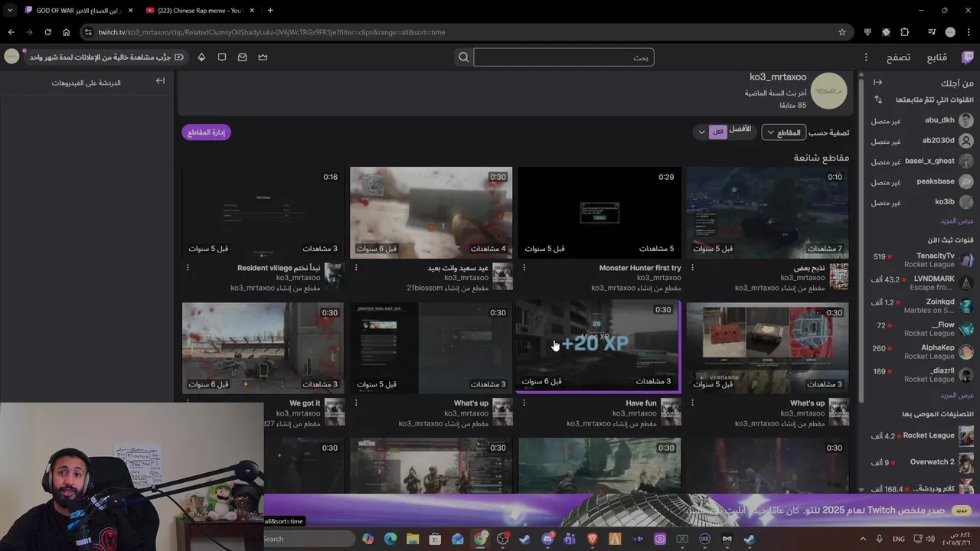
Task: Open Microsoft Teams from the taskbar
Action: point(570,539)
